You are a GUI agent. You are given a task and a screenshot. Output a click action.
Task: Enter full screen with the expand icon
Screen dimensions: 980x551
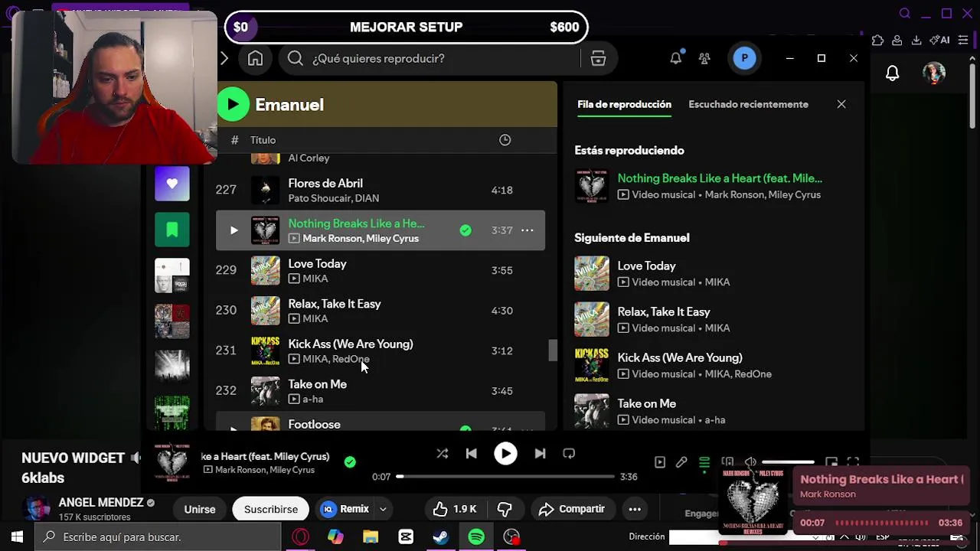(853, 462)
